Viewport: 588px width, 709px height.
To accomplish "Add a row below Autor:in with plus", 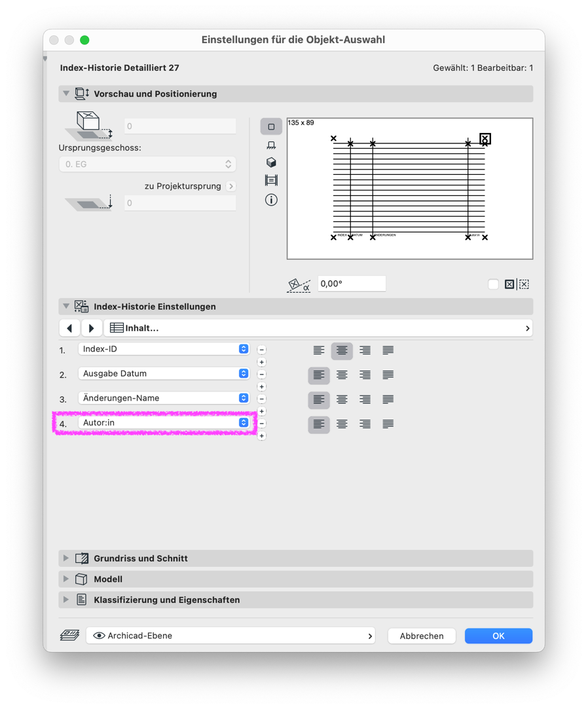I will coord(261,436).
